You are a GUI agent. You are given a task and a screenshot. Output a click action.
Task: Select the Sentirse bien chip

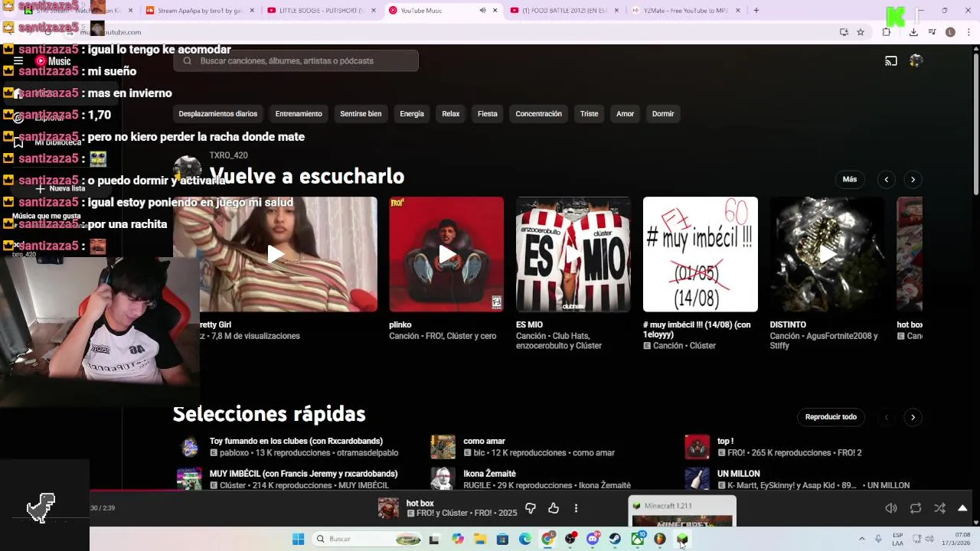click(361, 114)
